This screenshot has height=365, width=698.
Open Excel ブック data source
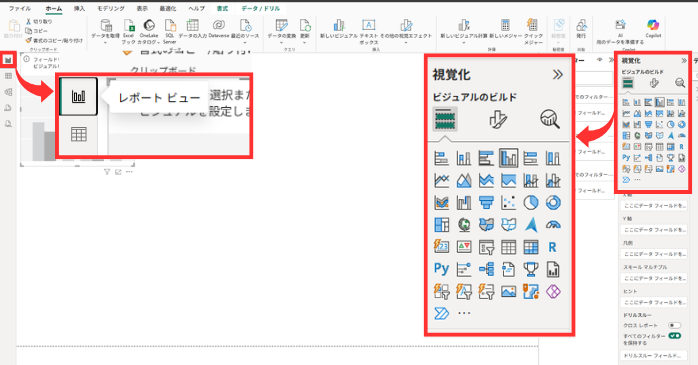[x=129, y=31]
